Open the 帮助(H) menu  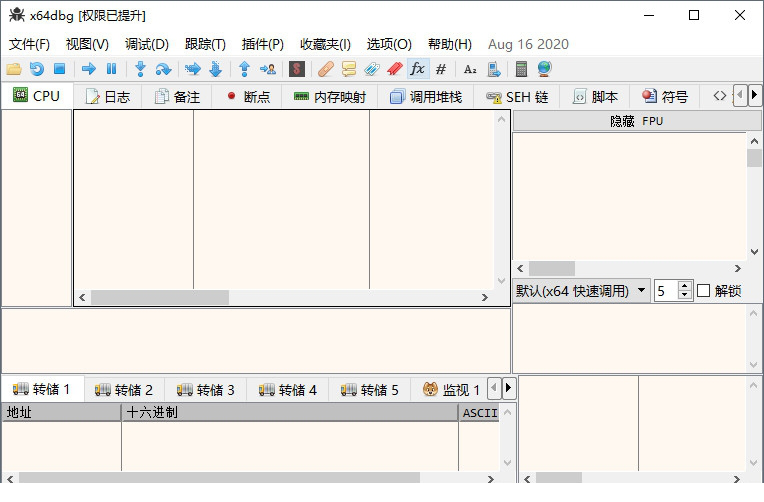tap(450, 44)
